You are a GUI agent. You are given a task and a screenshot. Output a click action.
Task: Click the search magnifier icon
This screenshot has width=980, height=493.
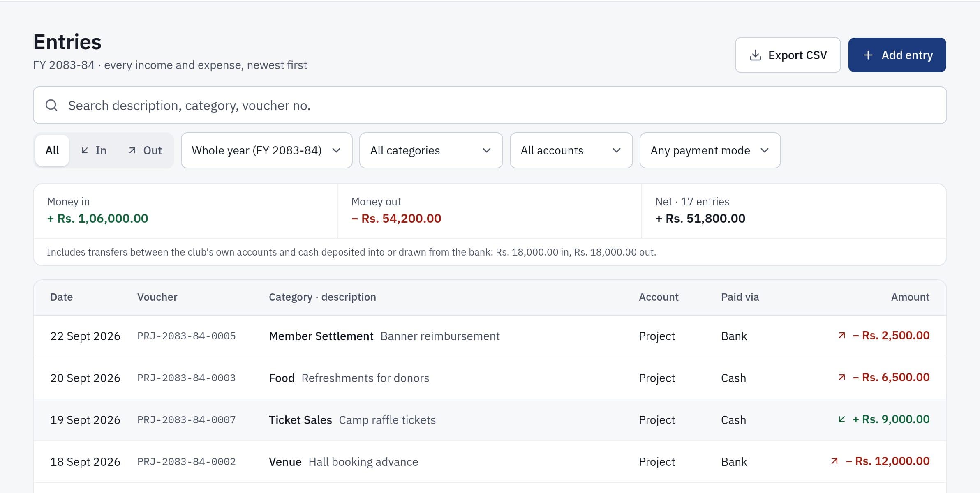(51, 105)
